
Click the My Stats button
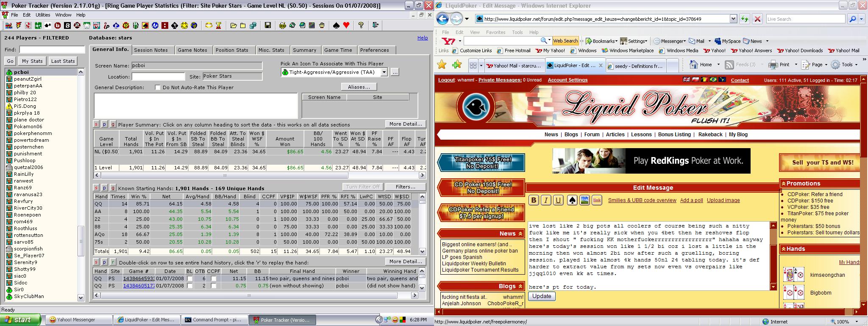pyautogui.click(x=32, y=61)
